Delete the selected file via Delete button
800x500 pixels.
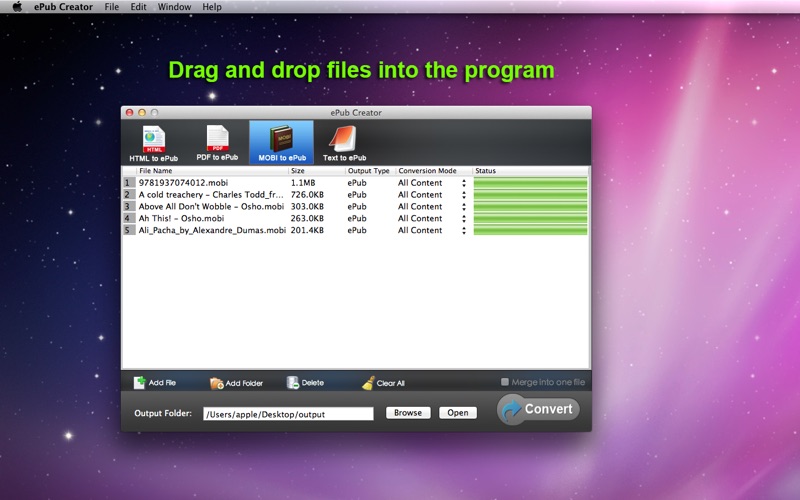pos(305,383)
